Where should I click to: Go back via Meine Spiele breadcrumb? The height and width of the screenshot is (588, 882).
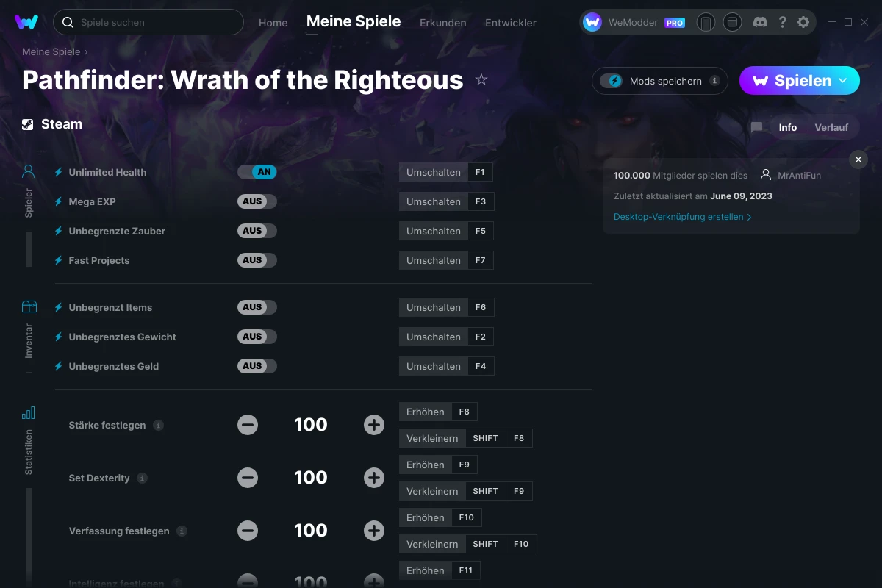click(51, 52)
